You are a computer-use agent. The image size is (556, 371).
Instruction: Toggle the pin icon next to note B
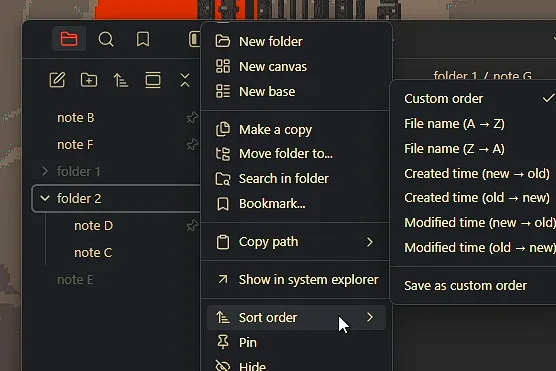(x=192, y=117)
